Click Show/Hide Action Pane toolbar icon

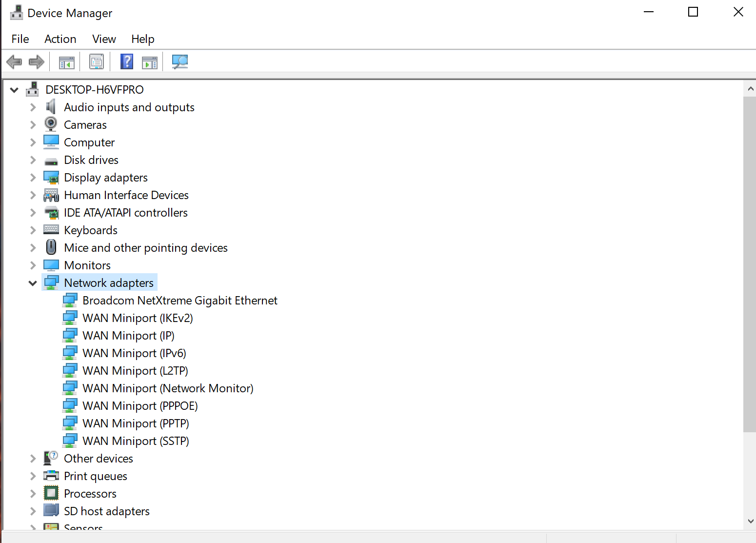pyautogui.click(x=150, y=62)
